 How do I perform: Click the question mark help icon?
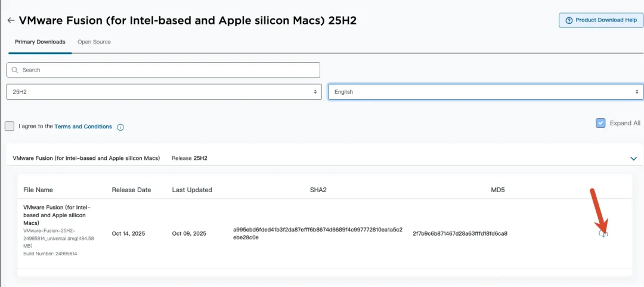pyautogui.click(x=569, y=20)
